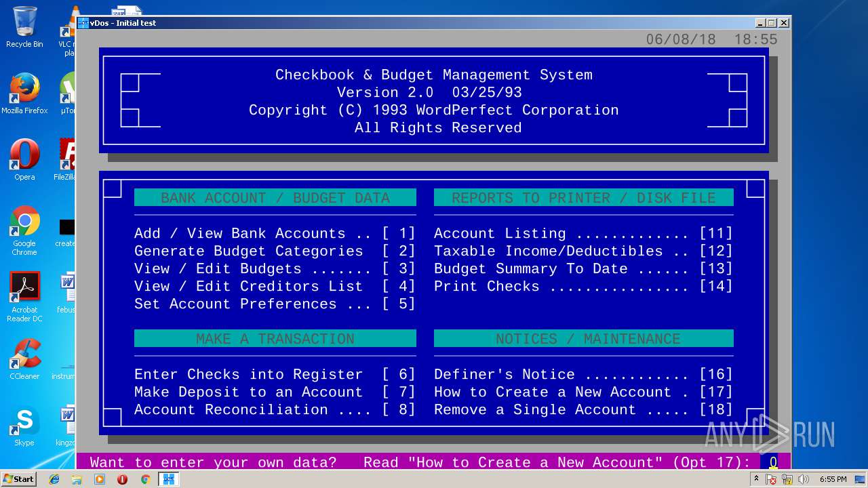868x488 pixels.
Task: Open the Recycle Bin desktop icon
Action: point(24,27)
